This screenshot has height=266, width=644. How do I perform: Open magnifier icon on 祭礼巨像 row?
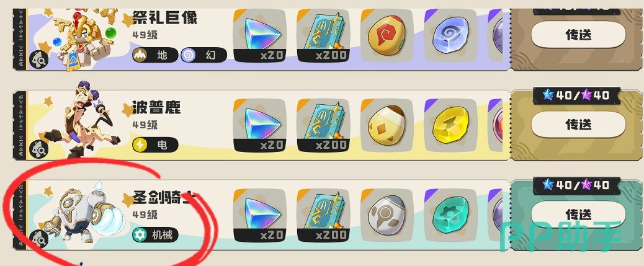[39, 60]
